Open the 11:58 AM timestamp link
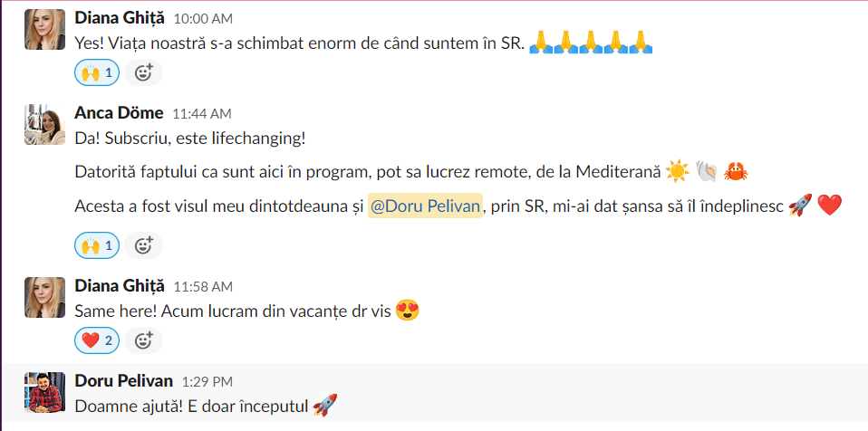Screen dimensions: 868x431 203,287
